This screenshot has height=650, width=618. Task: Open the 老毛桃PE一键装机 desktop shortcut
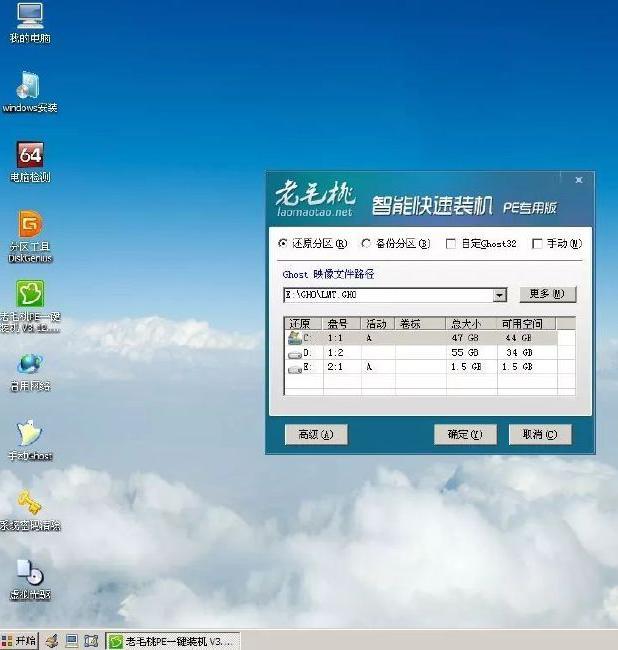[30, 307]
